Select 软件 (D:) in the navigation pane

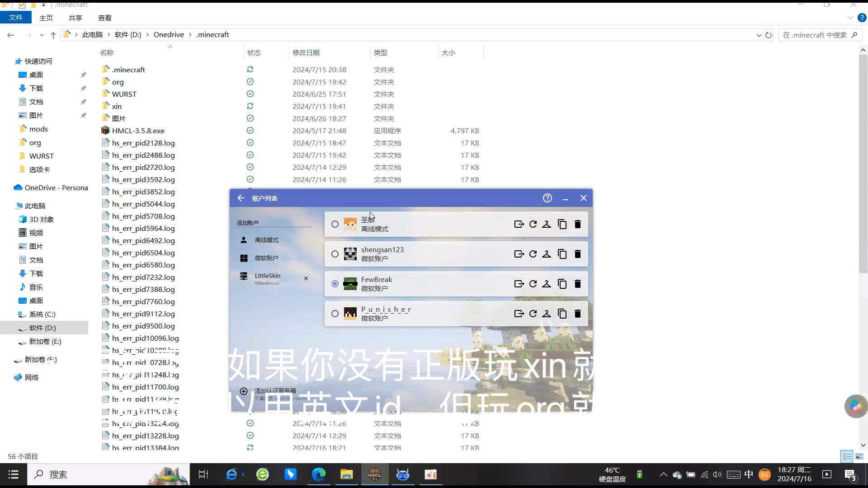point(44,328)
